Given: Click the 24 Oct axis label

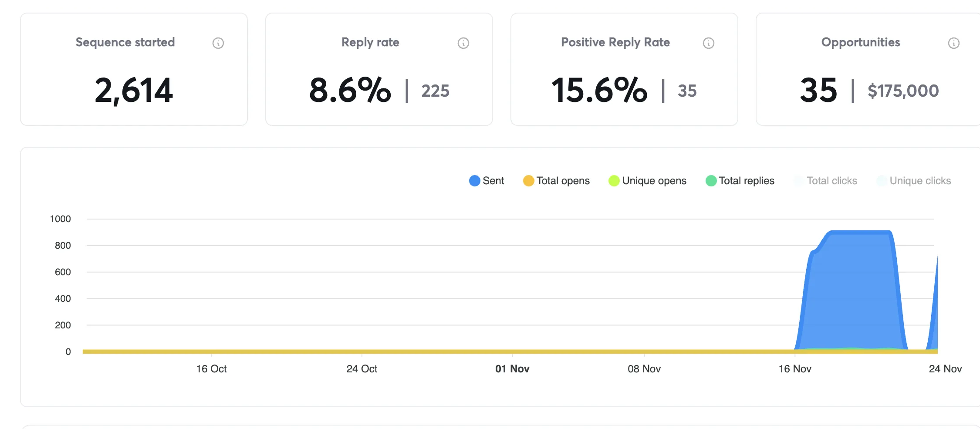Looking at the screenshot, I should (362, 369).
